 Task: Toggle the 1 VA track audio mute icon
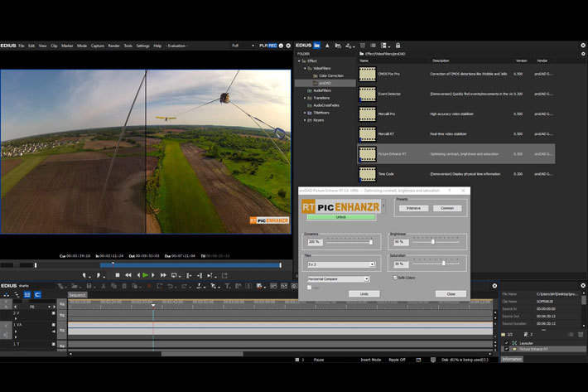53,332
